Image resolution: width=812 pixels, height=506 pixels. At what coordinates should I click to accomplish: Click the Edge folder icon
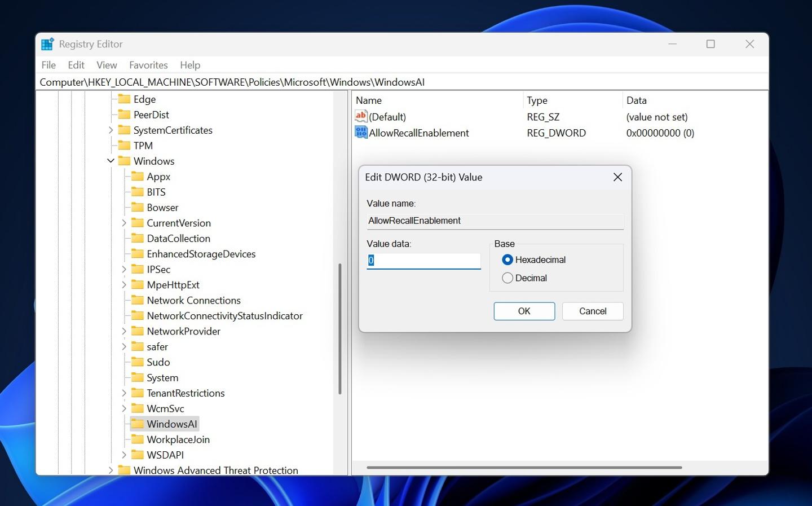pos(124,99)
